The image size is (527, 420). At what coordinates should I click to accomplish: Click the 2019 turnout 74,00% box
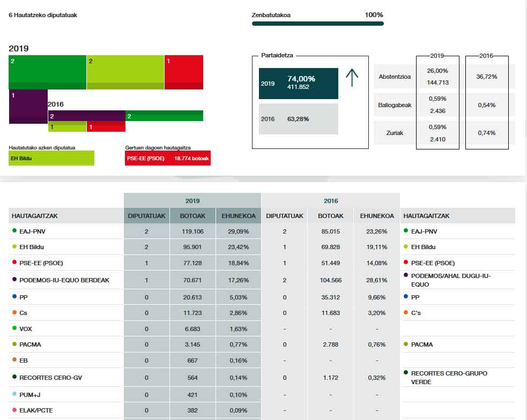pos(299,84)
